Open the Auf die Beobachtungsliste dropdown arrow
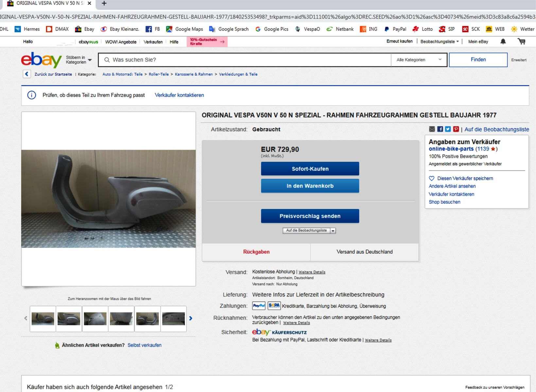The image size is (536, 392). 333,231
